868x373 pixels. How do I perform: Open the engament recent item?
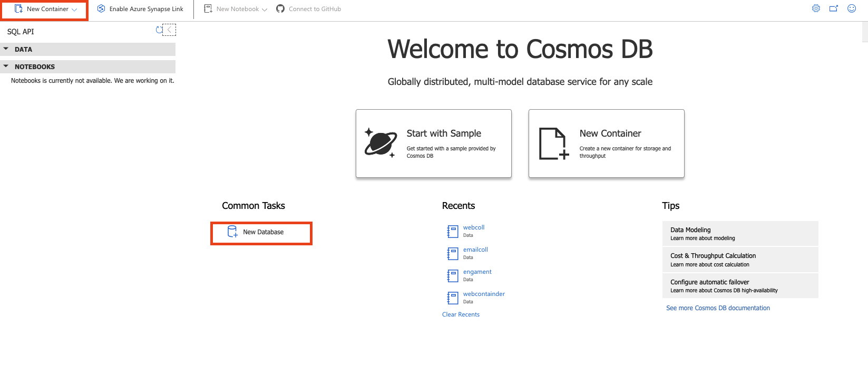point(477,272)
